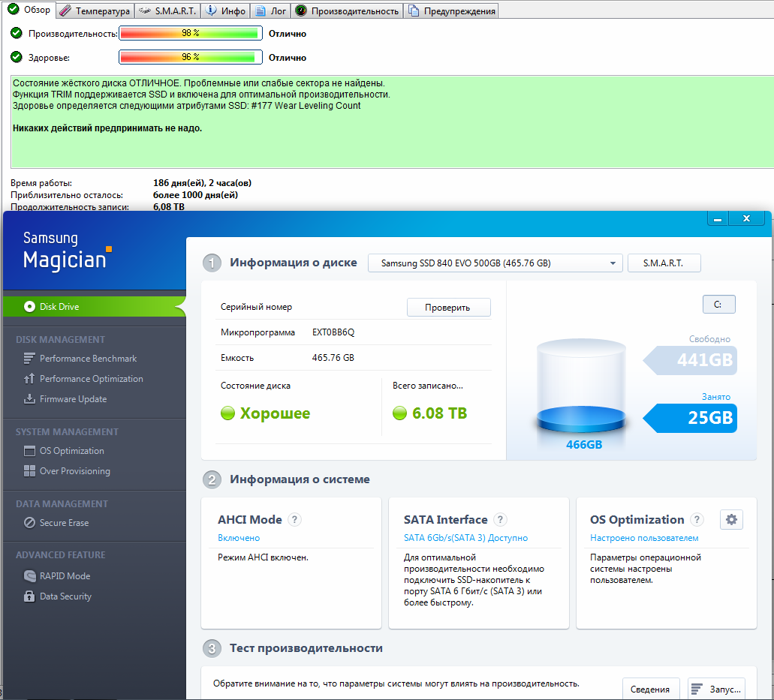The image size is (774, 700).
Task: Go to the Производительность tab
Action: [x=347, y=11]
